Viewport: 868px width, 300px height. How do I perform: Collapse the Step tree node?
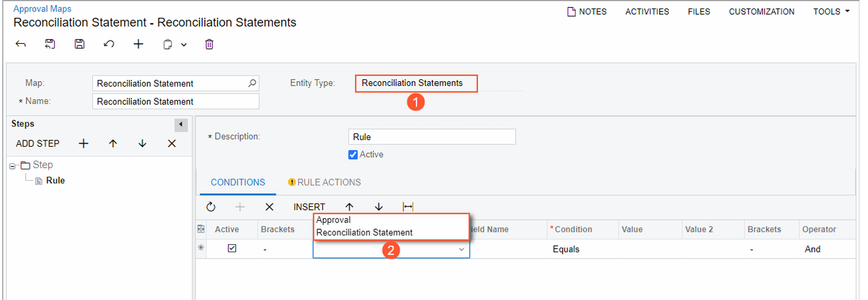click(x=13, y=165)
